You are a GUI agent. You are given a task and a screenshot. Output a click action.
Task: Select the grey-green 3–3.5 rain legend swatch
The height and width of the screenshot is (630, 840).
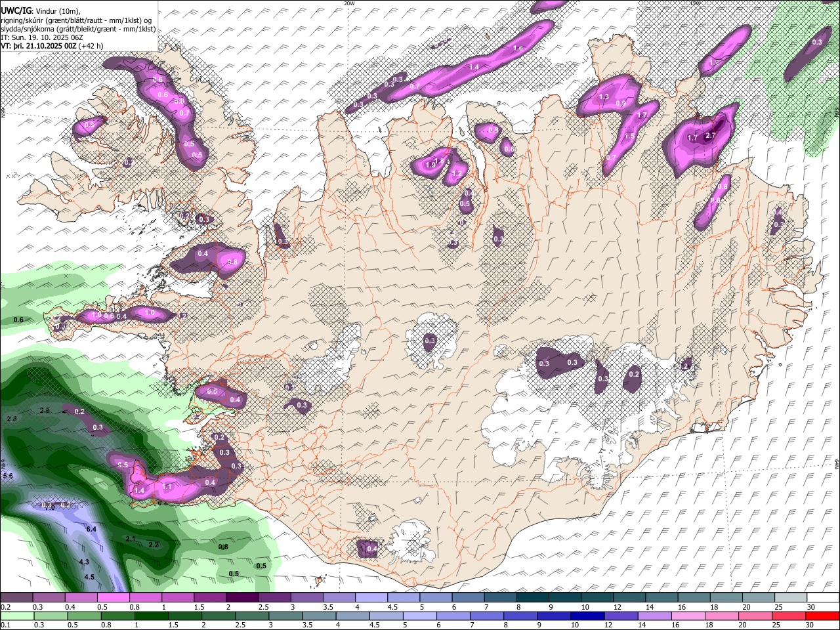tap(285, 616)
